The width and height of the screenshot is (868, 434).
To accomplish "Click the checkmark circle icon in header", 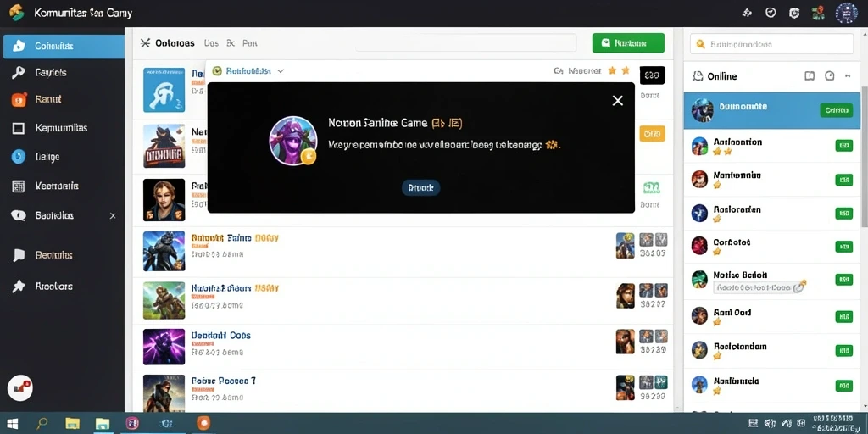I will [x=770, y=13].
